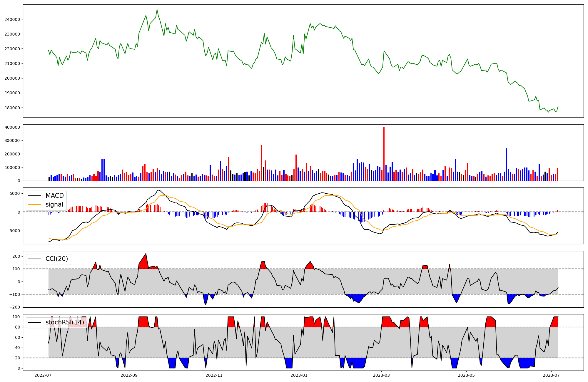588x382 pixels.
Task: Click the 2022-11 x-axis date label
Action: click(214, 375)
